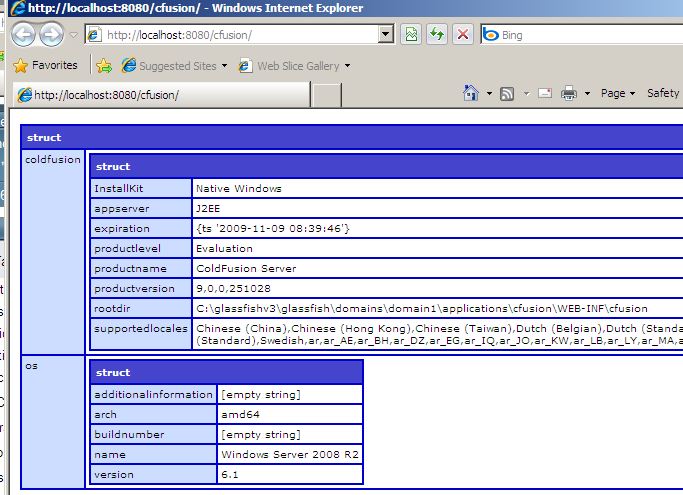Viewport: 683px width, 495px height.
Task: Expand Suggested Sites dropdown arrow
Action: (x=224, y=66)
